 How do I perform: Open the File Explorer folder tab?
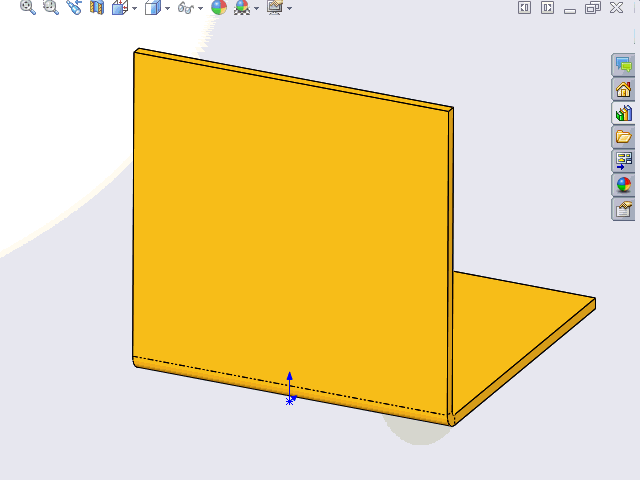tap(623, 137)
